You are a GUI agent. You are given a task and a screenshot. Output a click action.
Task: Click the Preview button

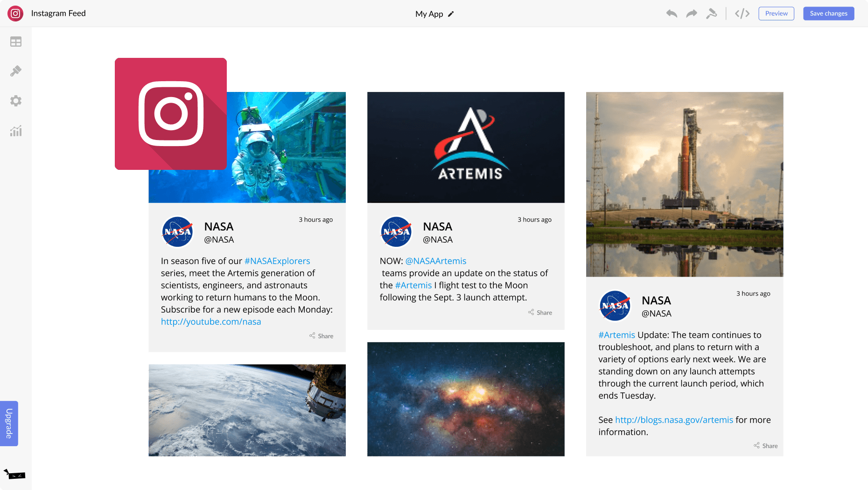[x=776, y=14]
